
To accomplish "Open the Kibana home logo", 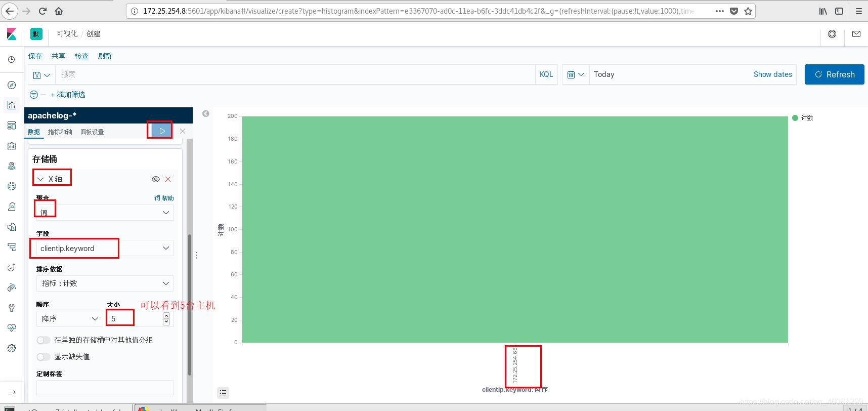I will (x=12, y=34).
